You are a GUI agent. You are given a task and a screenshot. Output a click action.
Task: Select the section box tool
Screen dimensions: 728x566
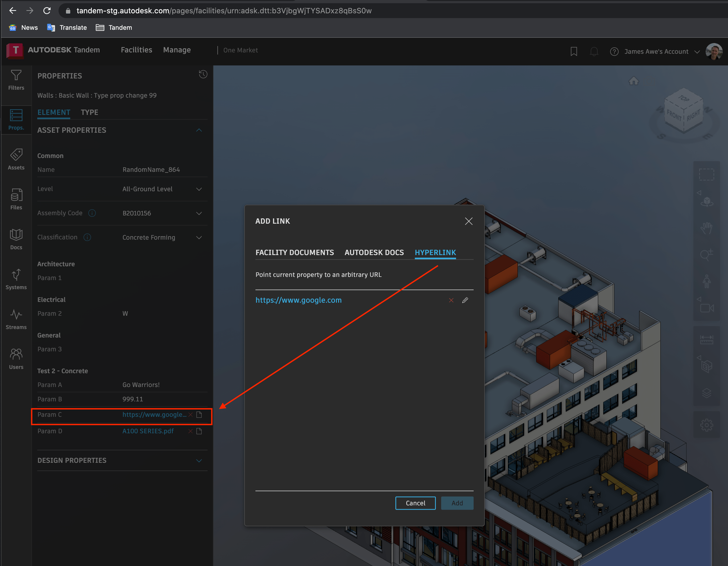[x=706, y=367]
